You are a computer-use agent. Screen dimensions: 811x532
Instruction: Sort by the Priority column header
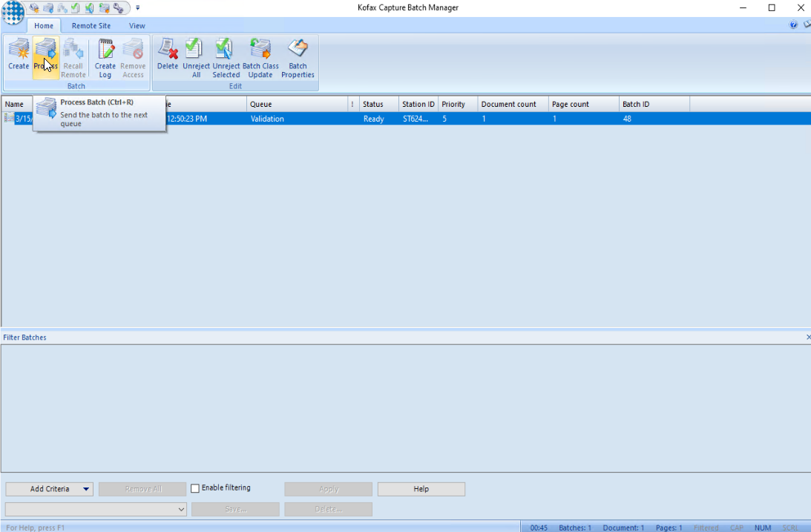click(x=458, y=104)
